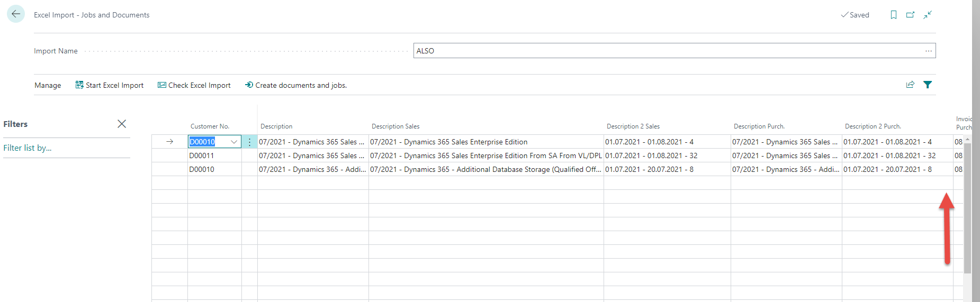
Task: Click the Description 2 Purch. column header
Action: (x=873, y=126)
